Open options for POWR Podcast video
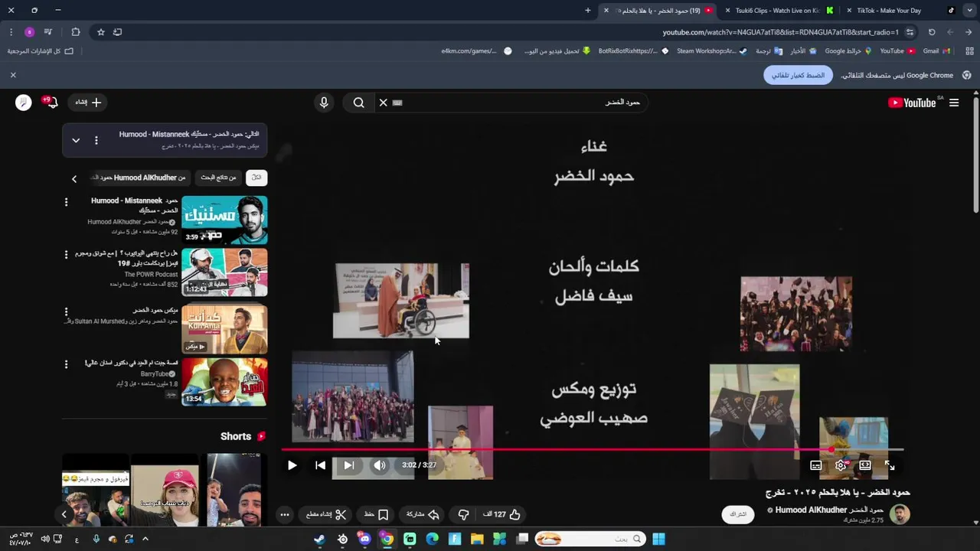980x551 pixels. 66,254
